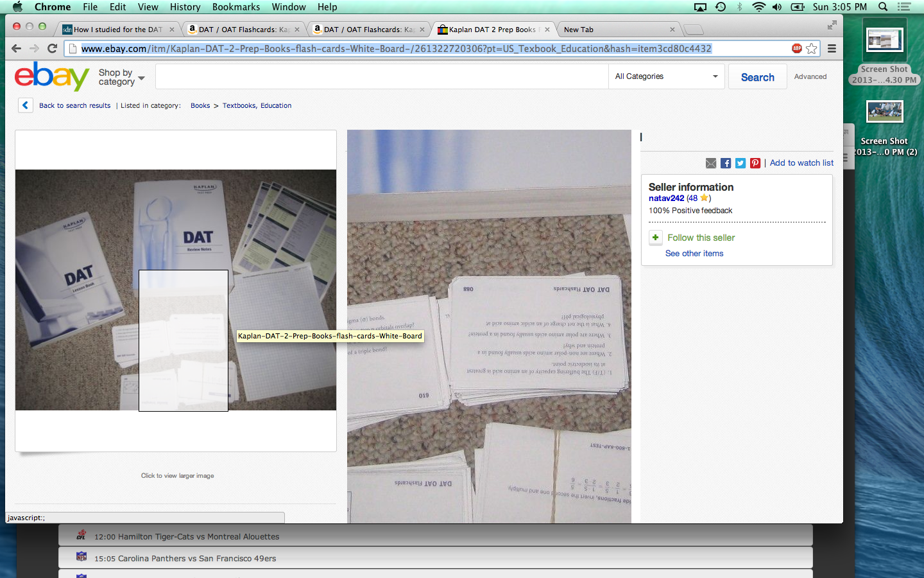Click the clock showing Sun 3:05 PM
The width and height of the screenshot is (924, 578).
pyautogui.click(x=839, y=7)
